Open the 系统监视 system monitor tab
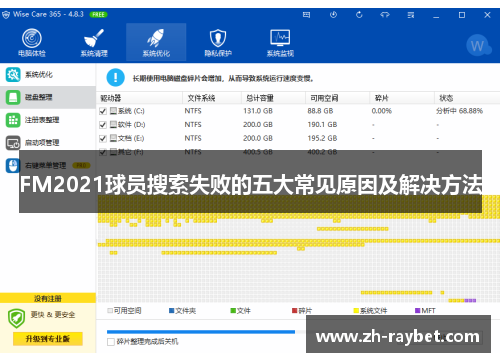 [x=280, y=42]
